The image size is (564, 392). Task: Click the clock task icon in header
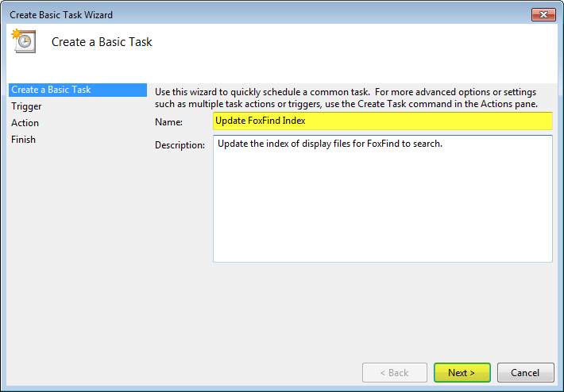point(24,41)
